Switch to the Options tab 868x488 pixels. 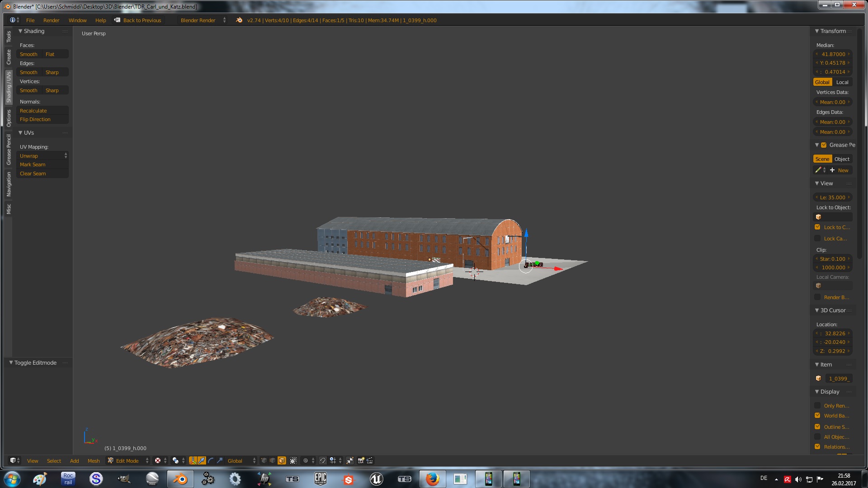click(x=9, y=118)
